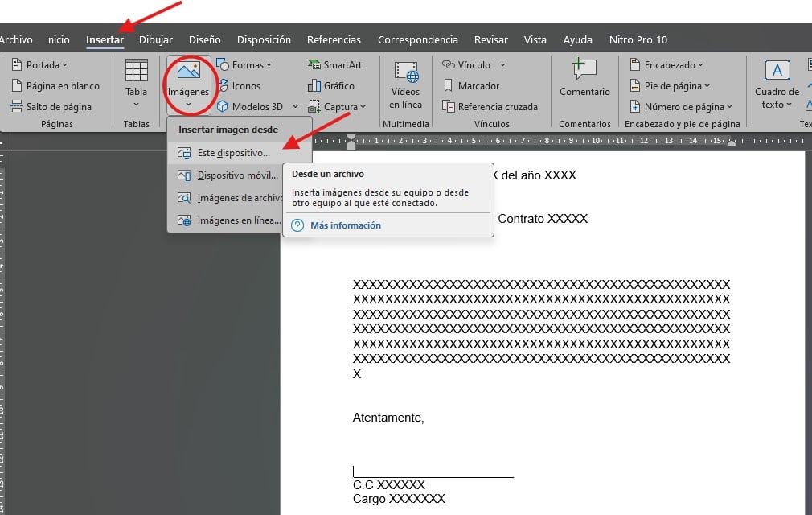Click the Más información link
Image resolution: width=812 pixels, height=515 pixels.
[346, 225]
